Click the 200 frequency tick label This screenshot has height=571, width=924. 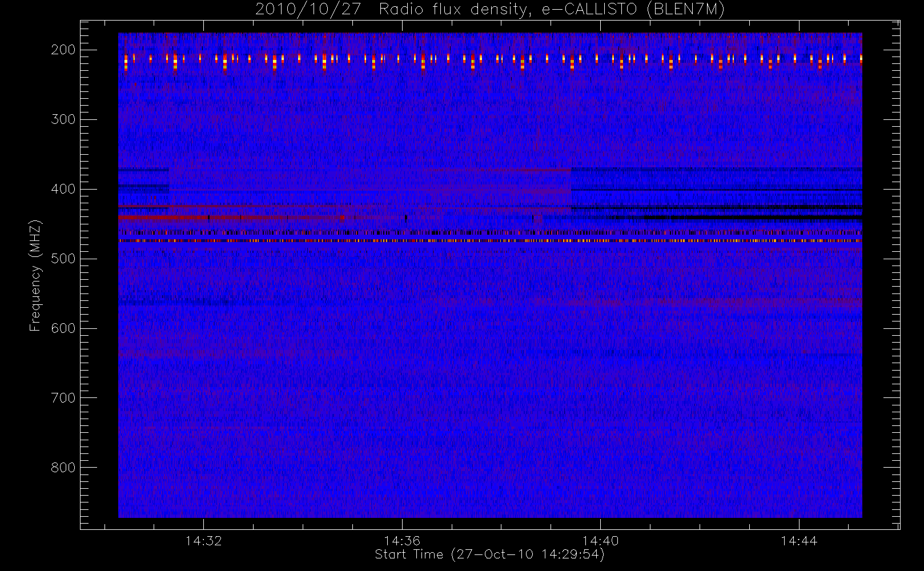click(63, 50)
